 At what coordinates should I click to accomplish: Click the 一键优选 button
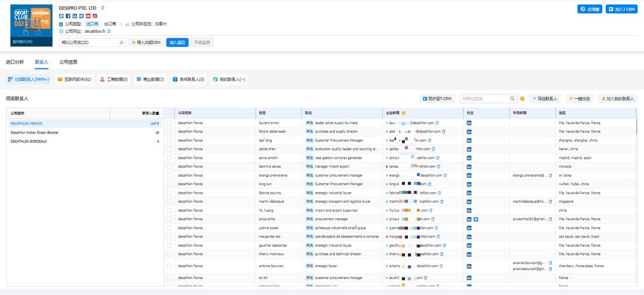(579, 99)
